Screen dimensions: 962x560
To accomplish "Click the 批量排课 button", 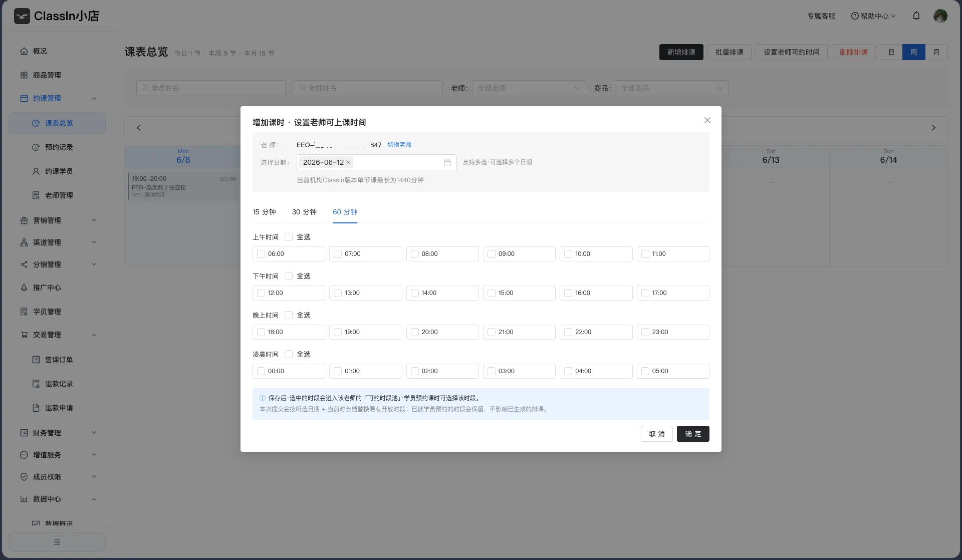I will coord(730,52).
